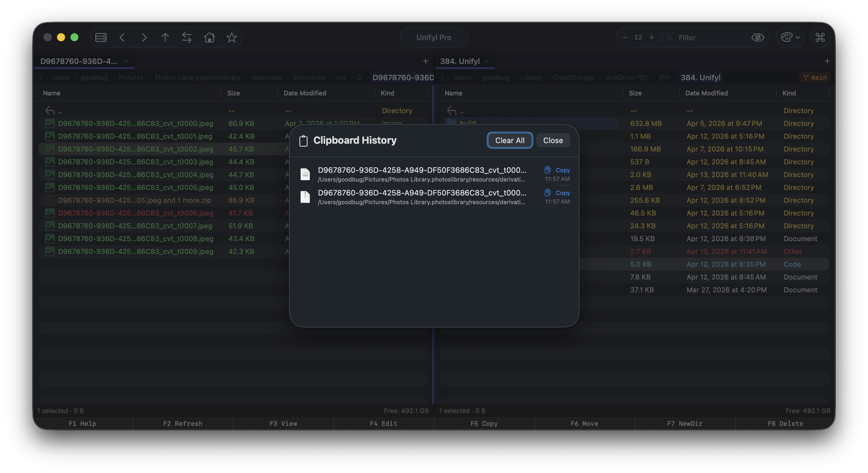Add new tab in left panel
This screenshot has width=868, height=473.
click(425, 61)
